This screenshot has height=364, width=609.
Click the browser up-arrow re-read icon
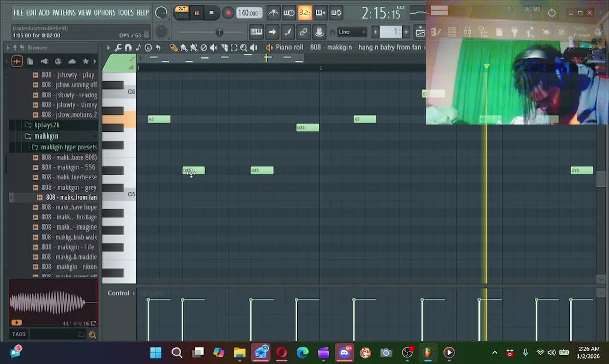(15, 48)
